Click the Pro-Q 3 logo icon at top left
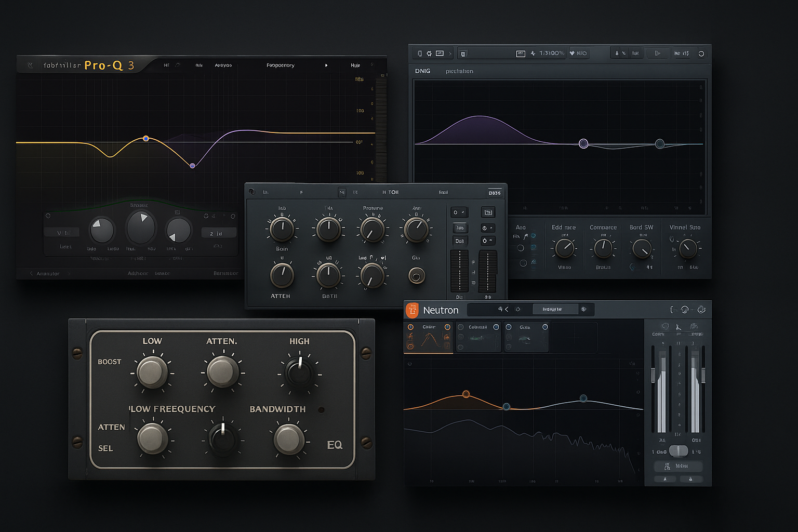Viewport: 798px width, 532px height. [30, 65]
